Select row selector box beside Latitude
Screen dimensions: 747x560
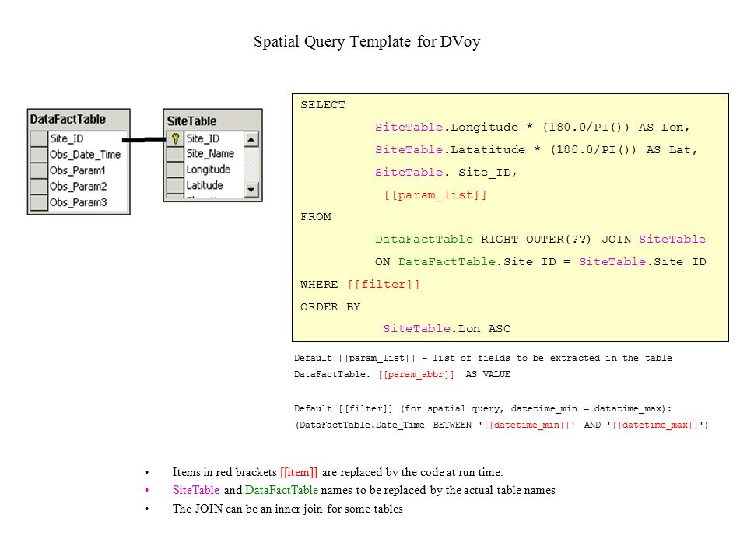click(175, 185)
